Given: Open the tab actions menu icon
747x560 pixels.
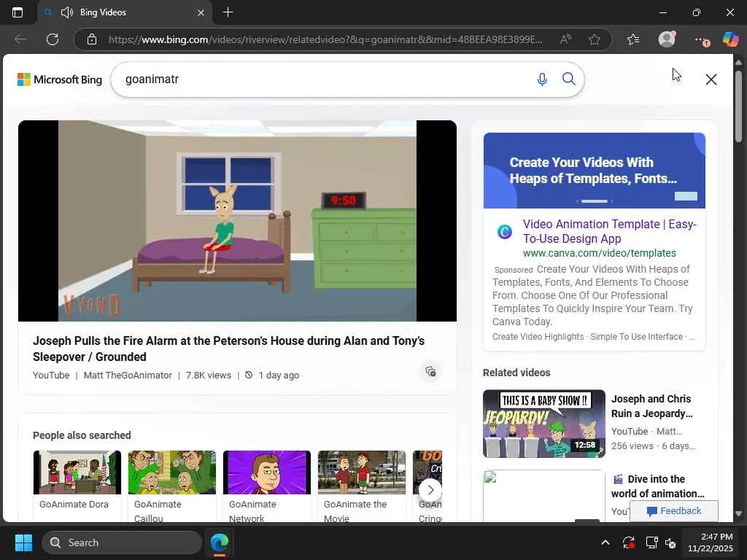Looking at the screenshot, I should (18, 12).
